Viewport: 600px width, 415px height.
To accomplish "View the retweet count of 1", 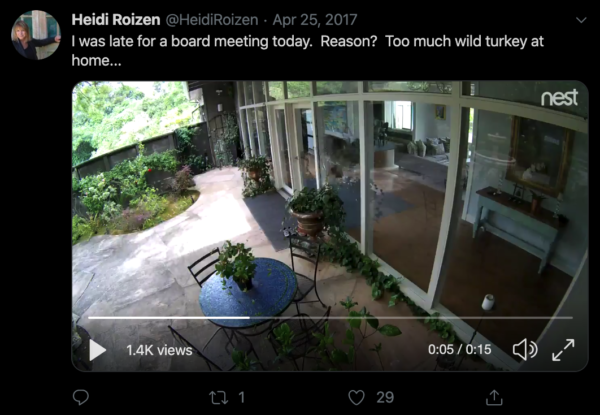I will pos(241,397).
